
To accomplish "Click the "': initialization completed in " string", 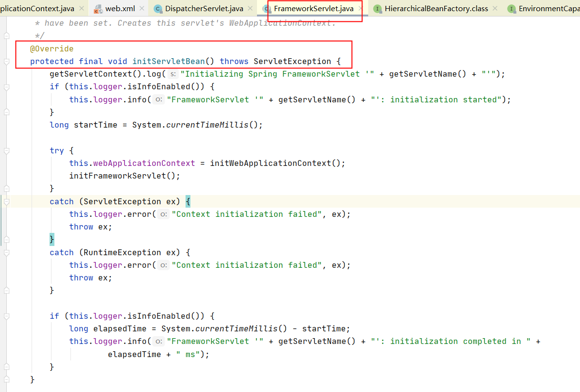I will 451,342.
